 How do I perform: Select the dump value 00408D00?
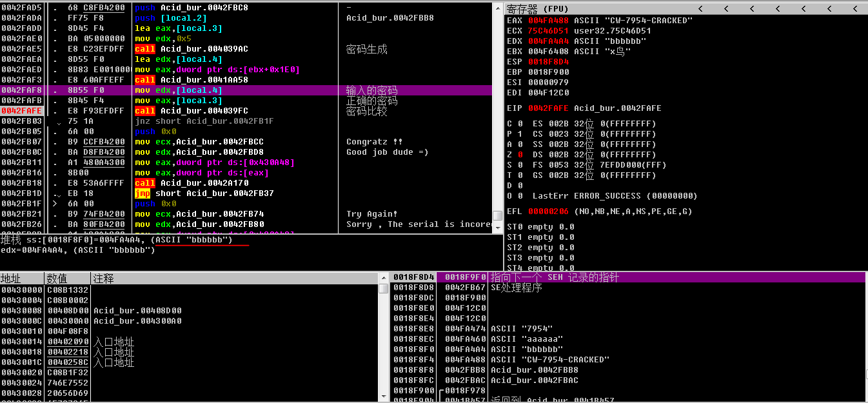click(x=68, y=311)
